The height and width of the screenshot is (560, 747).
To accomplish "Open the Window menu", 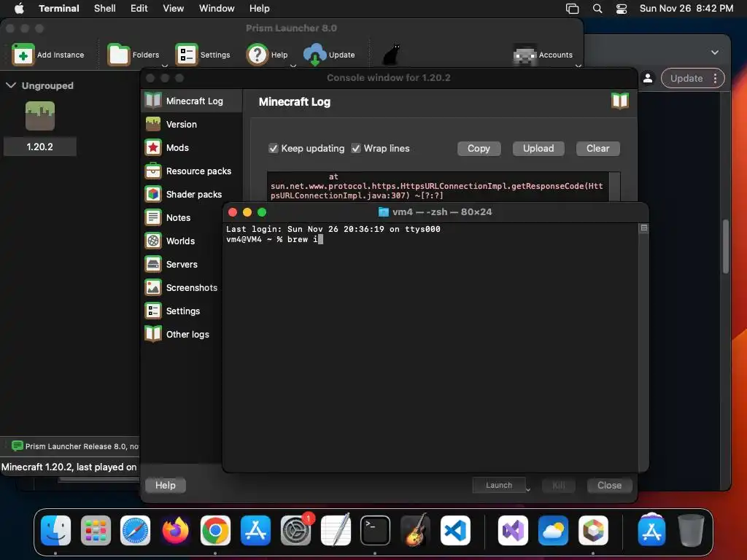I will (x=216, y=8).
